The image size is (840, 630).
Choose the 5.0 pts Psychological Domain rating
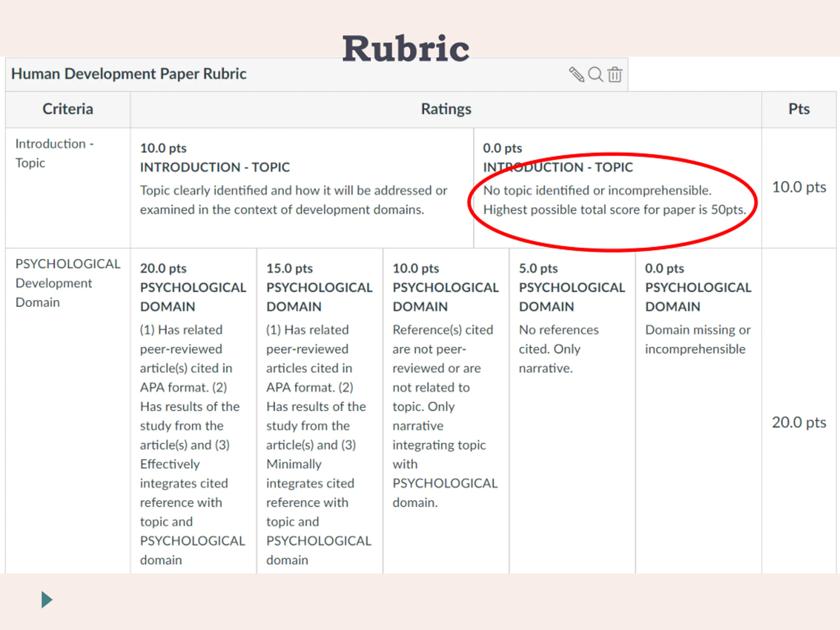tap(572, 411)
